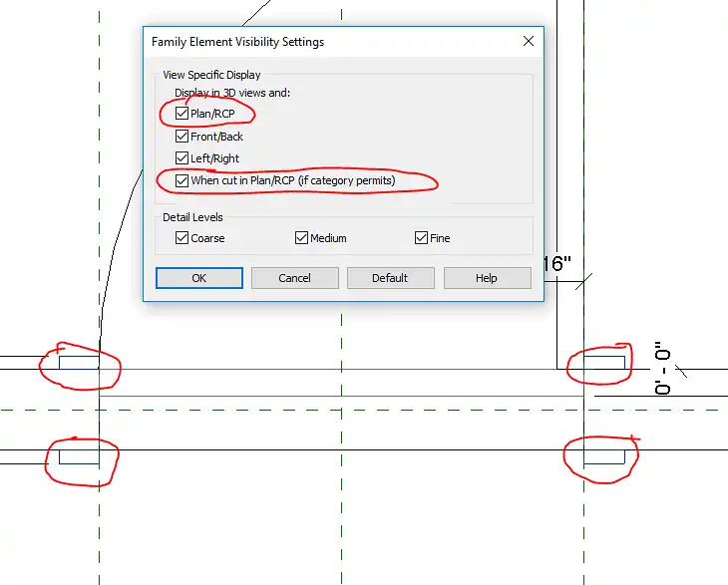Image resolution: width=728 pixels, height=585 pixels.
Task: Disable the Fine detail level checkbox
Action: coord(421,238)
